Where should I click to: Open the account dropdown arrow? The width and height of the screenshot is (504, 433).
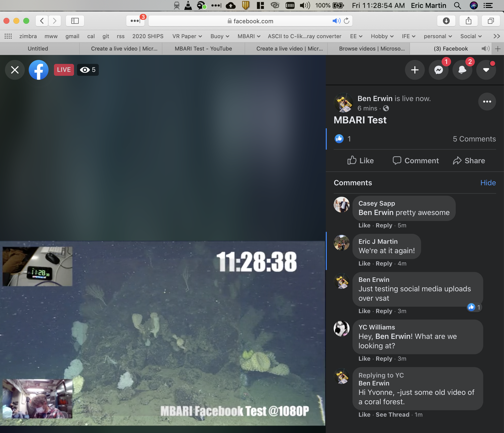tap(486, 70)
